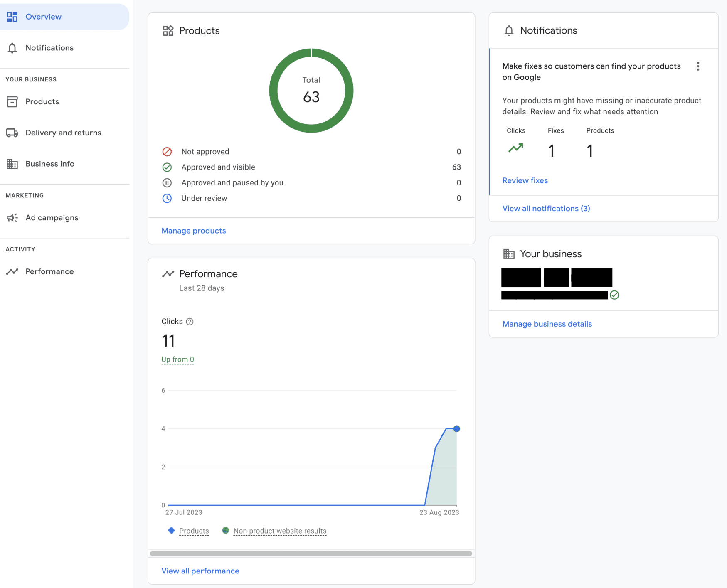727x588 pixels.
Task: Select the Business info building icon
Action: point(12,164)
